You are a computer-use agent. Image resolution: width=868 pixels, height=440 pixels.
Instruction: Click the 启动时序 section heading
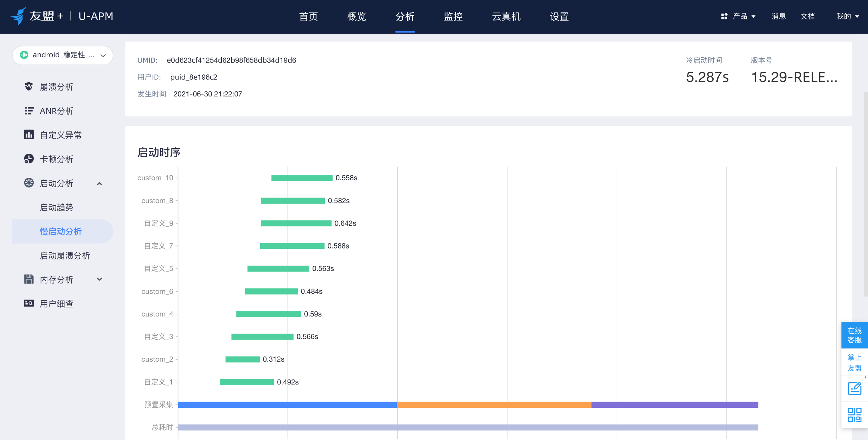pyautogui.click(x=159, y=152)
